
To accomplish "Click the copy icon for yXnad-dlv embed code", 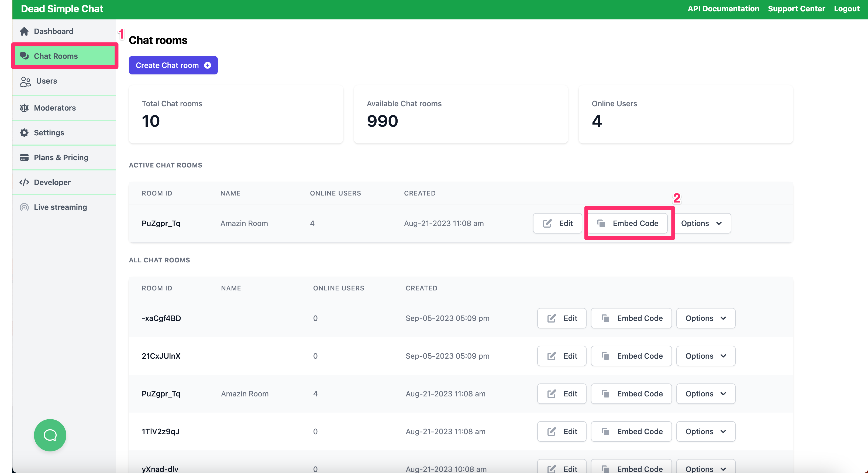I will (x=605, y=469).
